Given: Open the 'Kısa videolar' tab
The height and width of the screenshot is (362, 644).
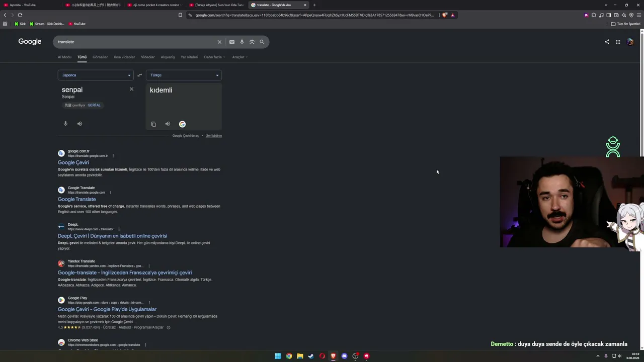Looking at the screenshot, I should pos(124,57).
